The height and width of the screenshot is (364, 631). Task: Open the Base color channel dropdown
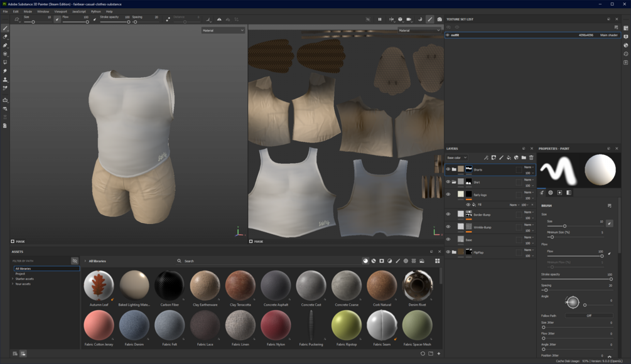456,158
